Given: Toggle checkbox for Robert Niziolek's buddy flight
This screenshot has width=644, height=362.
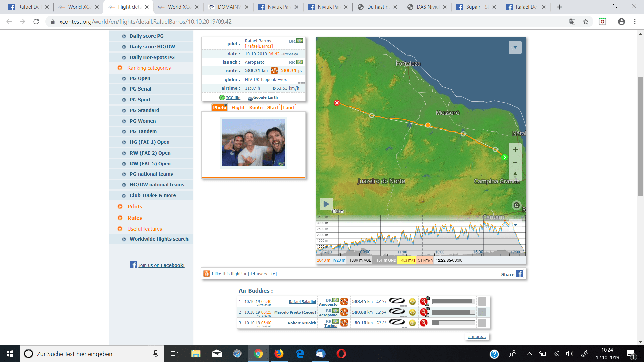Looking at the screenshot, I should [482, 323].
